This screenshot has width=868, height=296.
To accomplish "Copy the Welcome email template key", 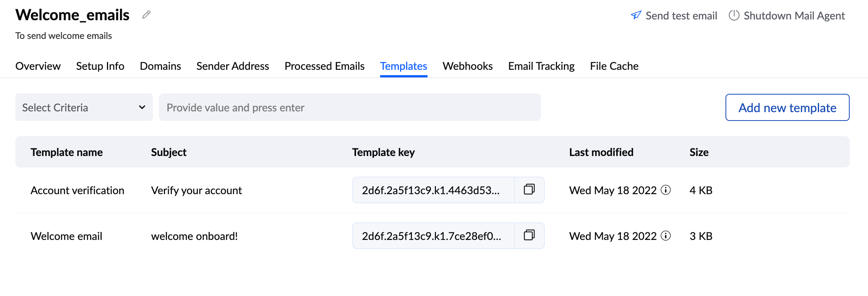I will click(530, 235).
